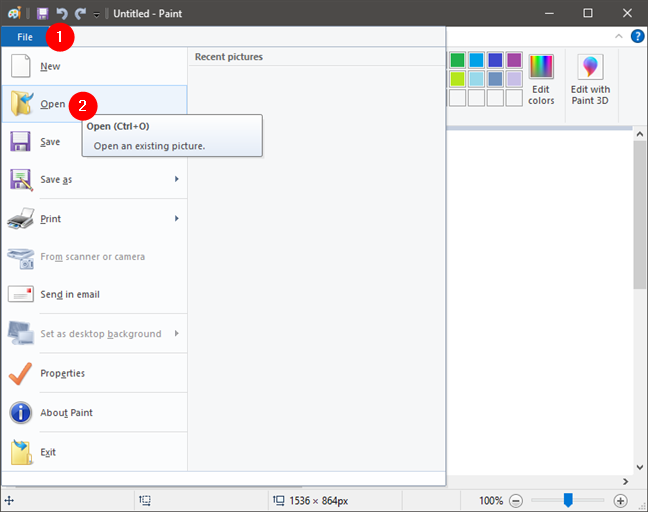The image size is (648, 512).
Task: Choose Print from the File menu
Action: tap(94, 219)
